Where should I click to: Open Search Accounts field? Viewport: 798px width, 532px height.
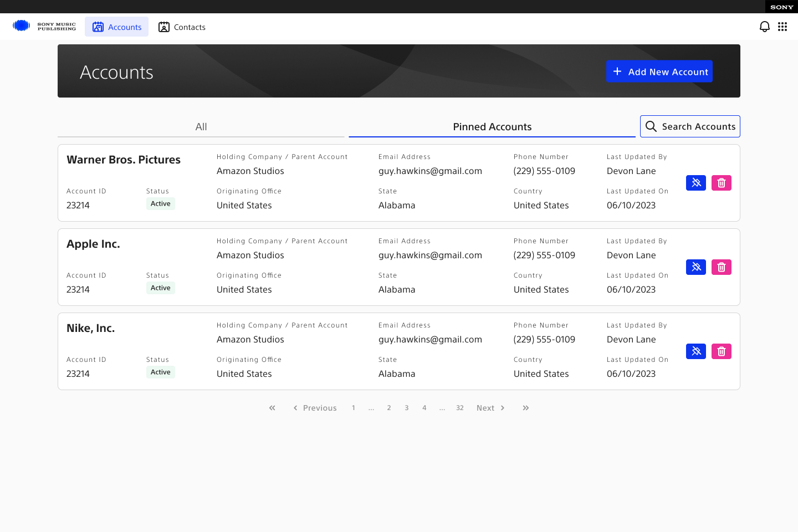point(690,126)
